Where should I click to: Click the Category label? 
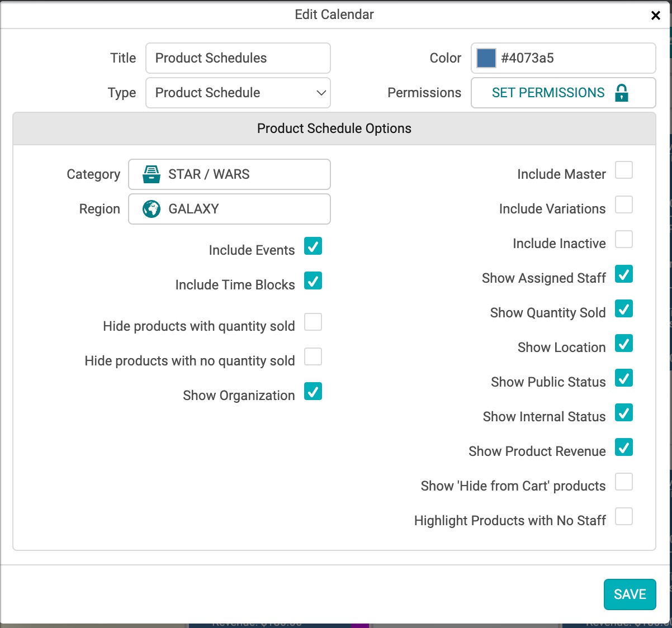click(x=93, y=174)
